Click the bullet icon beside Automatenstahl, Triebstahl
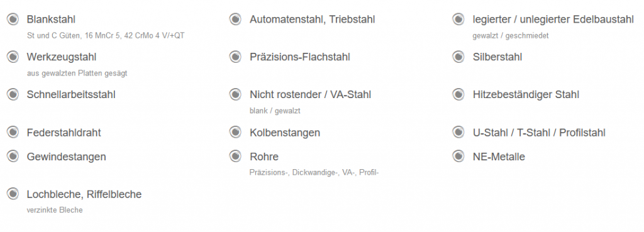Image resolution: width=644 pixels, height=232 pixels. tap(235, 19)
